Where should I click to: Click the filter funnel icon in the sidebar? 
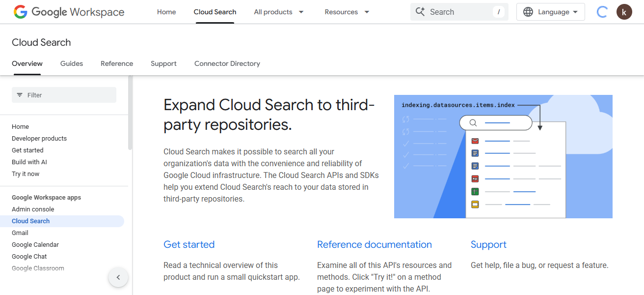[x=20, y=94]
